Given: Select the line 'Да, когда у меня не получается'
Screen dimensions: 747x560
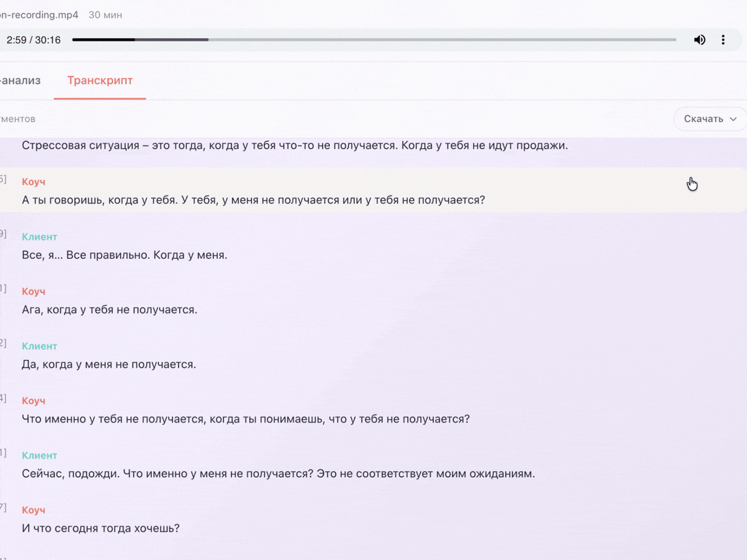Looking at the screenshot, I should click(x=109, y=365).
